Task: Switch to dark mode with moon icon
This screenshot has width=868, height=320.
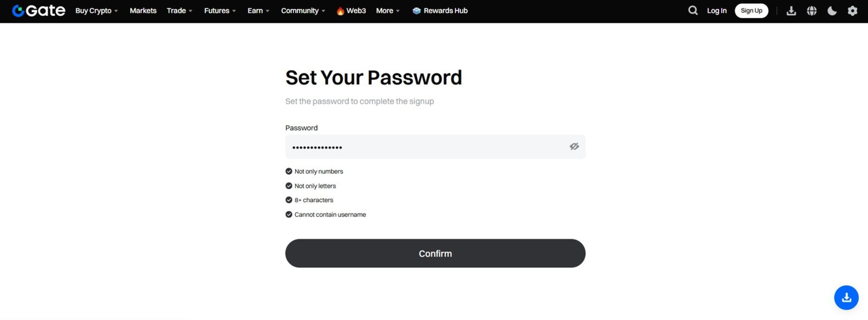Action: coord(832,10)
